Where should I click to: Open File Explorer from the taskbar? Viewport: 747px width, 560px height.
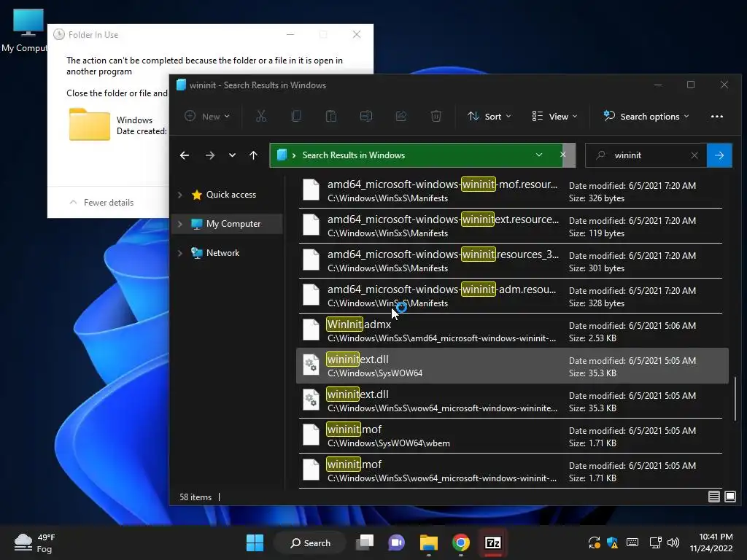pos(428,542)
